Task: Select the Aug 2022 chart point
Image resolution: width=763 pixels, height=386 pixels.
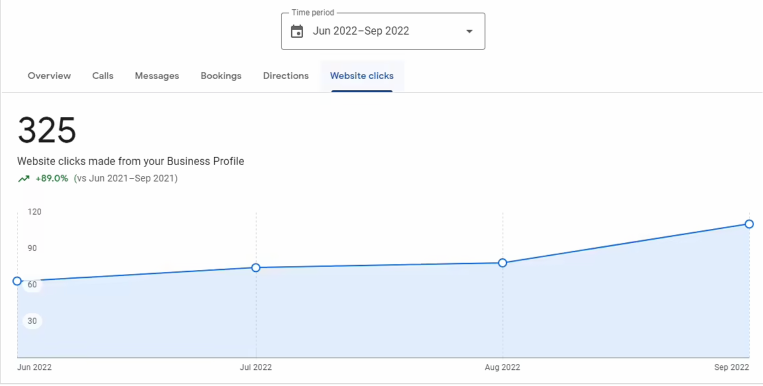Action: [x=503, y=263]
